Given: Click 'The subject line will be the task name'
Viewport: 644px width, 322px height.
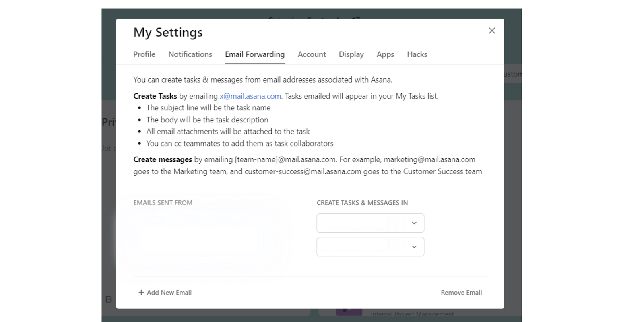Looking at the screenshot, I should point(208,108).
